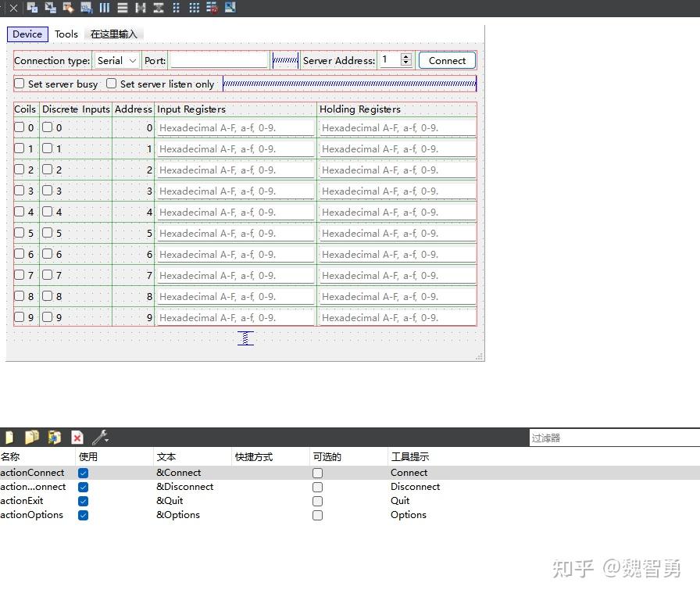The image size is (700, 597).
Task: Check Coils checkbox 5
Action: click(20, 233)
